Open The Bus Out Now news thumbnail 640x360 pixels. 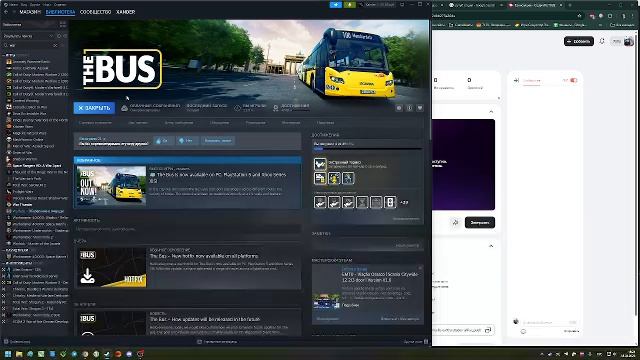(x=111, y=185)
